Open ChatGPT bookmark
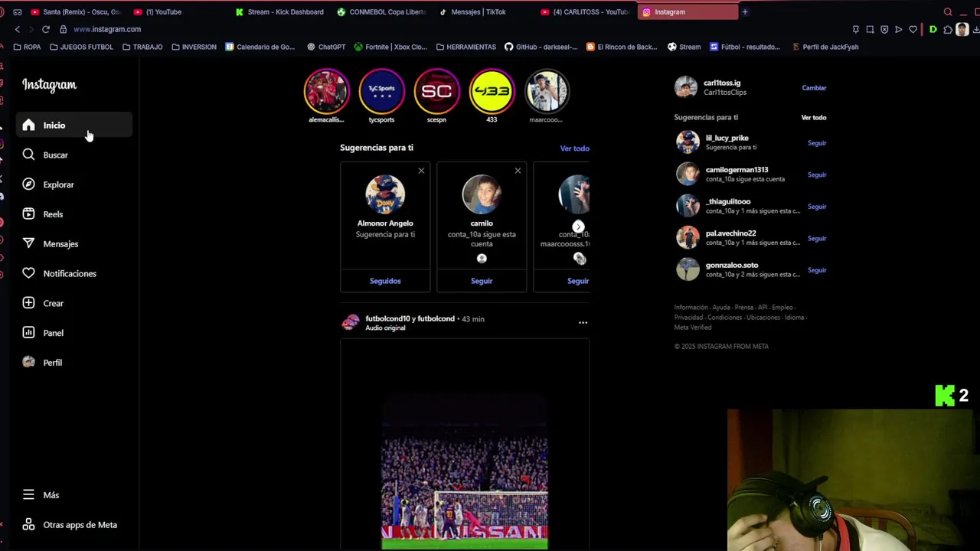The height and width of the screenshot is (551, 980). pyautogui.click(x=326, y=47)
